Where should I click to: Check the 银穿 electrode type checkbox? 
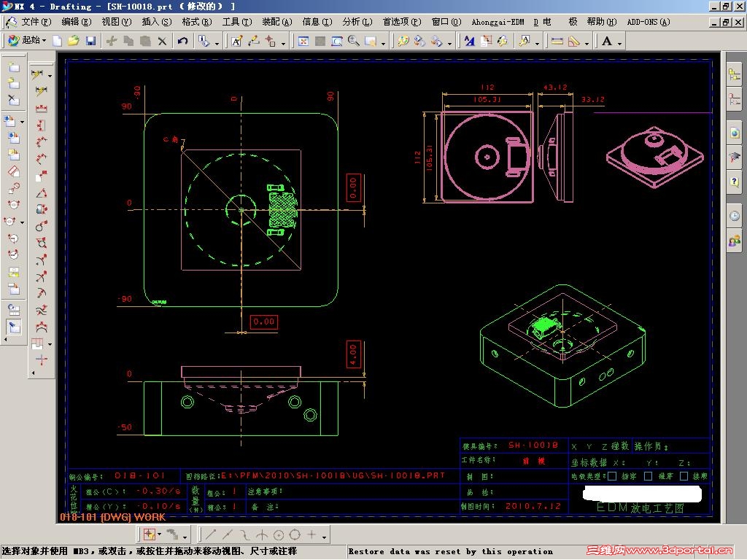[648, 476]
